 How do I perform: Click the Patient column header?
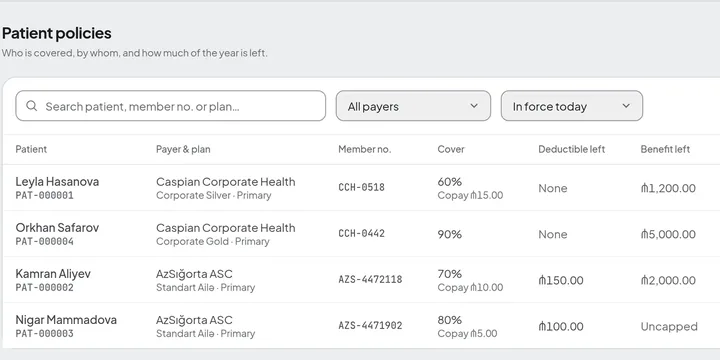pyautogui.click(x=31, y=149)
